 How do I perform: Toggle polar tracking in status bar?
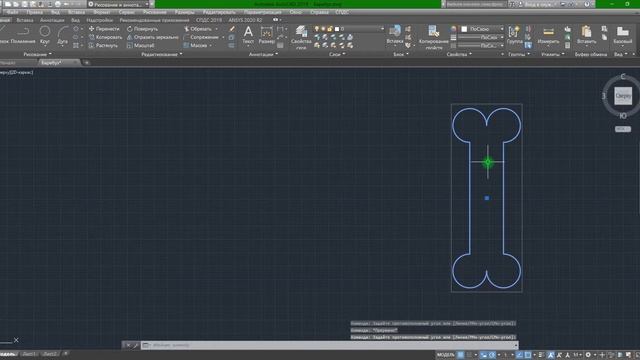492,355
